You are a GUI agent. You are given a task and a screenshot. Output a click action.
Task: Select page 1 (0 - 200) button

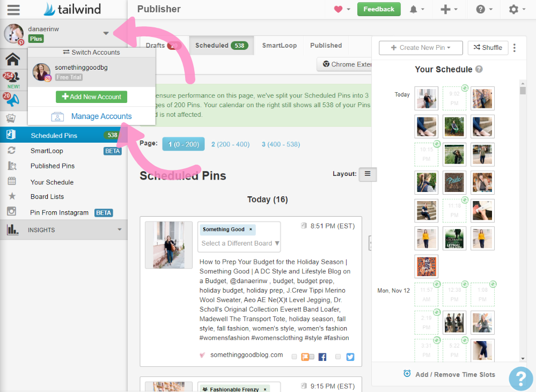click(183, 144)
